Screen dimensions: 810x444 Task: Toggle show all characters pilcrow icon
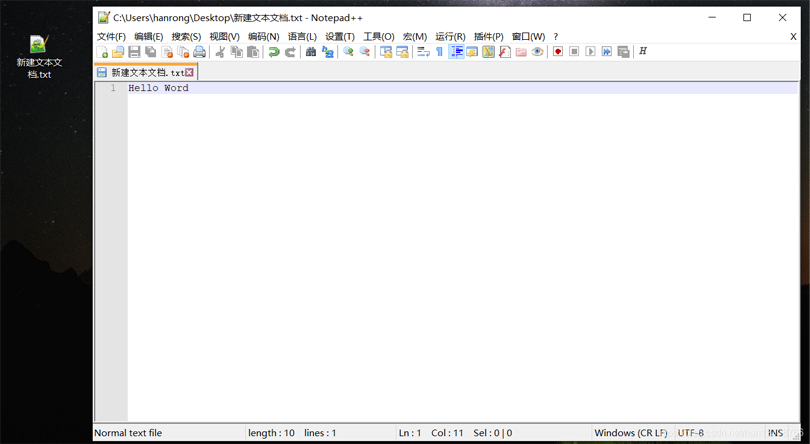[x=439, y=52]
